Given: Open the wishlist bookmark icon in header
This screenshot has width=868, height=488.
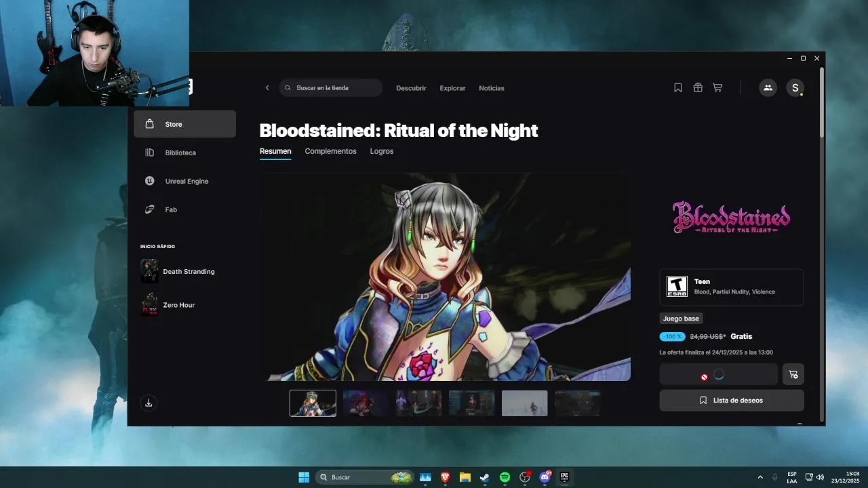Looking at the screenshot, I should tap(677, 87).
